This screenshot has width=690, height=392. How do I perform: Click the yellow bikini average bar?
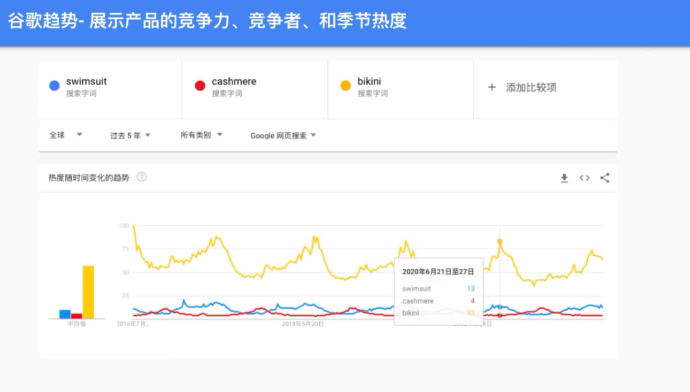coord(88,292)
